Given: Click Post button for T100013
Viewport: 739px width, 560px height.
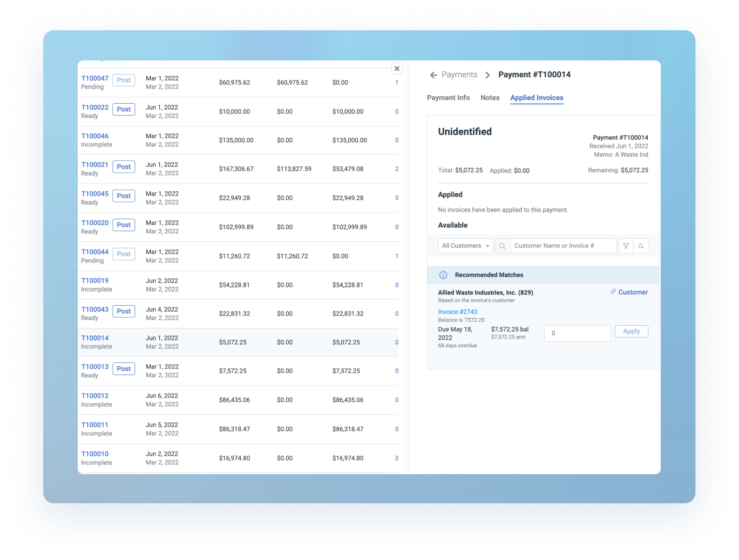Looking at the screenshot, I should (124, 369).
